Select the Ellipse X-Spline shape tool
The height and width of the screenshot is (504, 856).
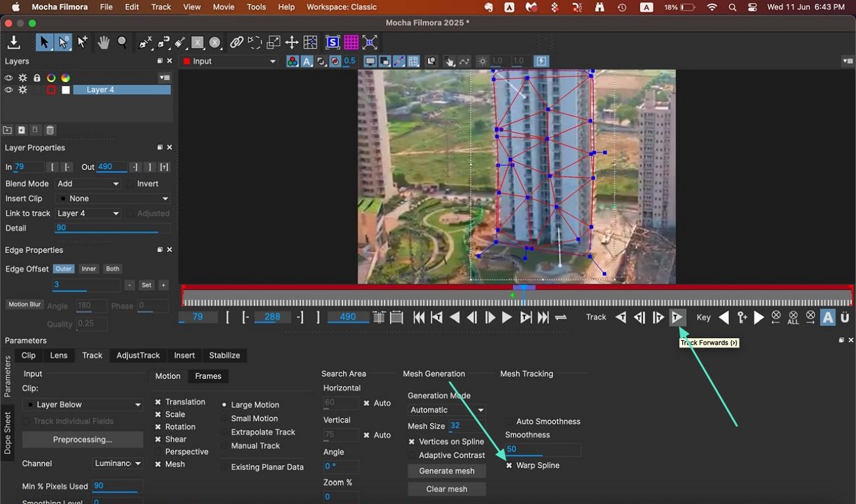pos(215,43)
